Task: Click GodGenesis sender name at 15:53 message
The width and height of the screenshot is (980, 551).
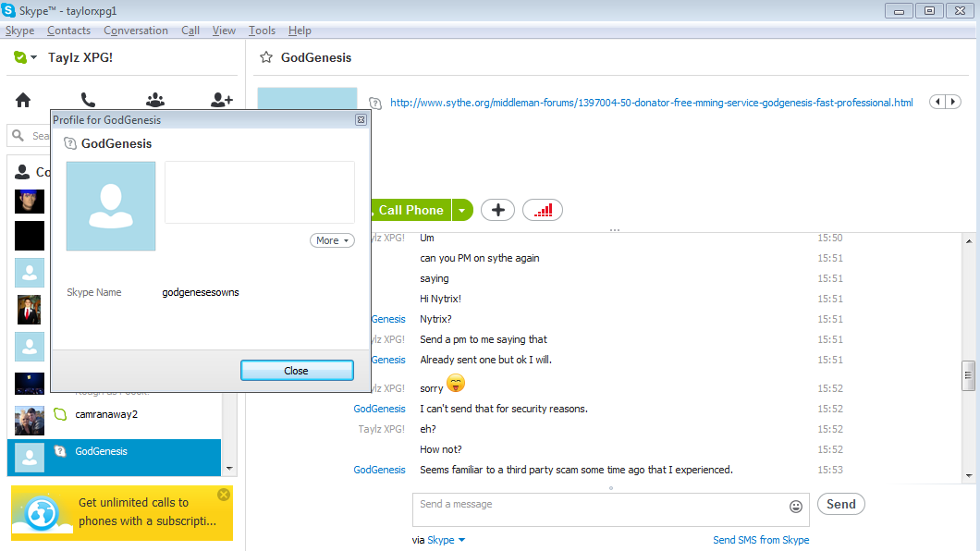Action: [x=379, y=470]
